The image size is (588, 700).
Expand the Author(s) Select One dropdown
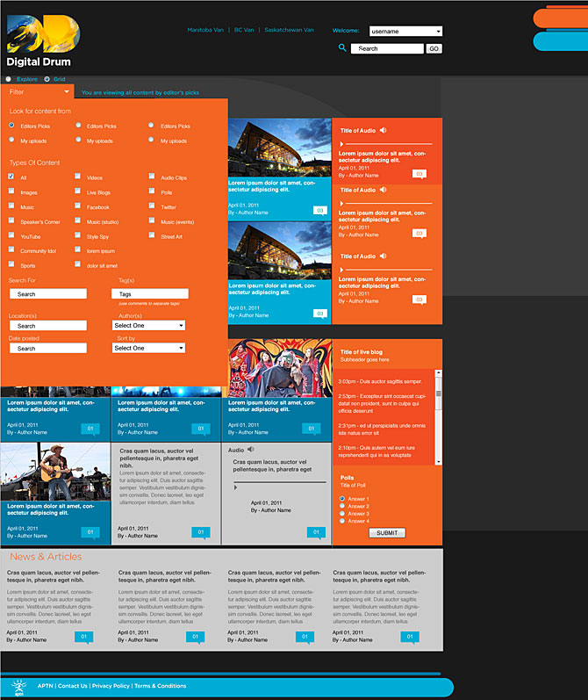(x=148, y=325)
